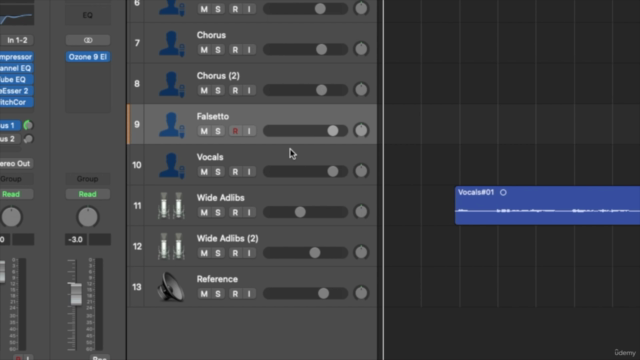
Task: Select track 13 by its number
Action: (x=137, y=287)
